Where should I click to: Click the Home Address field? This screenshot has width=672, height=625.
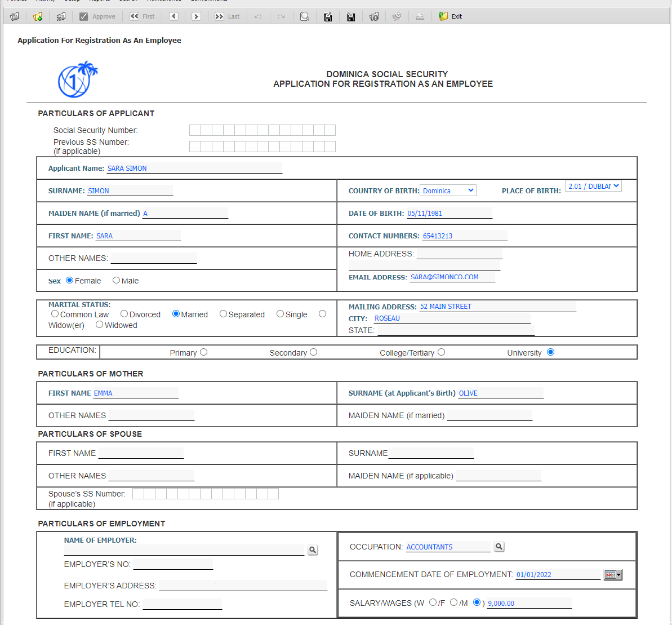460,254
